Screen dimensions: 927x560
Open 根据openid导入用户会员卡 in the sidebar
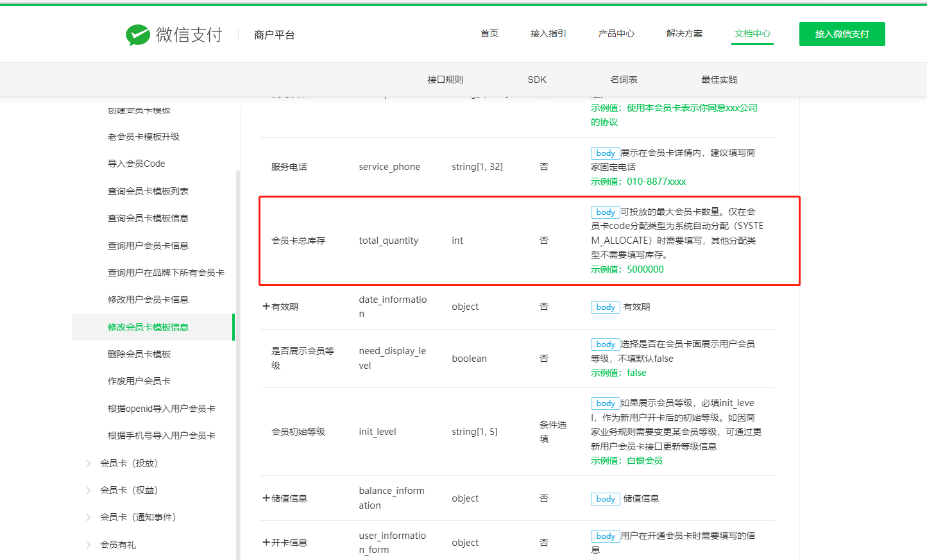point(162,409)
